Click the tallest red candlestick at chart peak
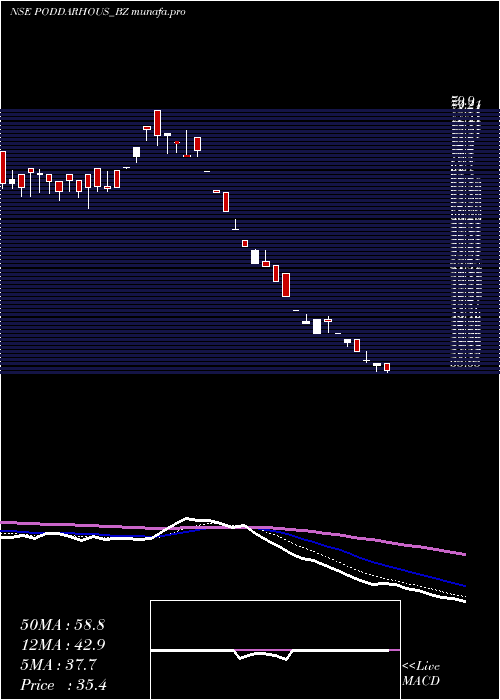 [x=157, y=123]
